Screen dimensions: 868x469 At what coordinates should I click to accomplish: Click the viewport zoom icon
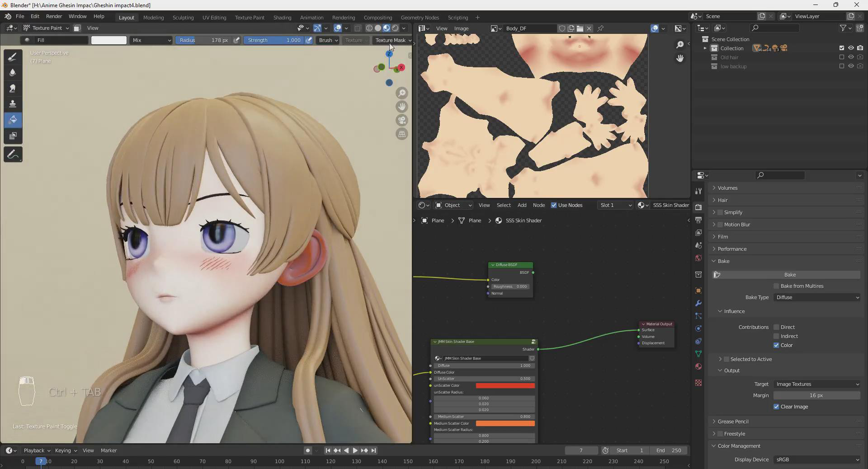tap(402, 93)
